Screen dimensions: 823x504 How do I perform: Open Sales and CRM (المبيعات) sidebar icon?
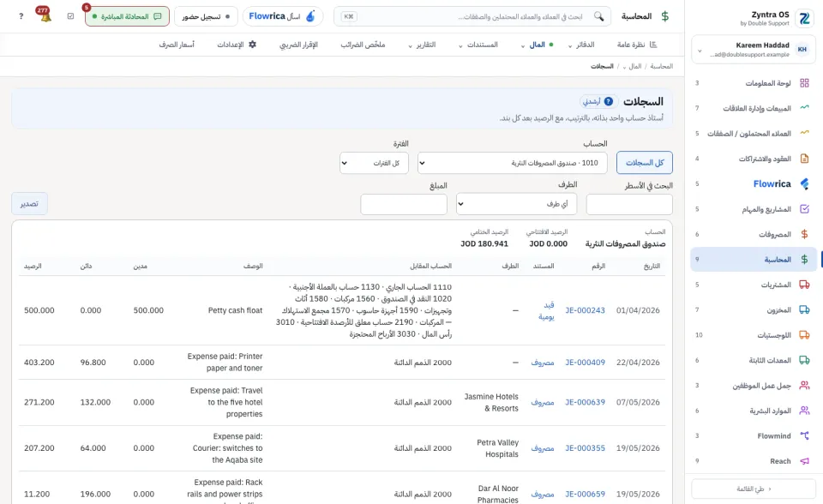804,108
